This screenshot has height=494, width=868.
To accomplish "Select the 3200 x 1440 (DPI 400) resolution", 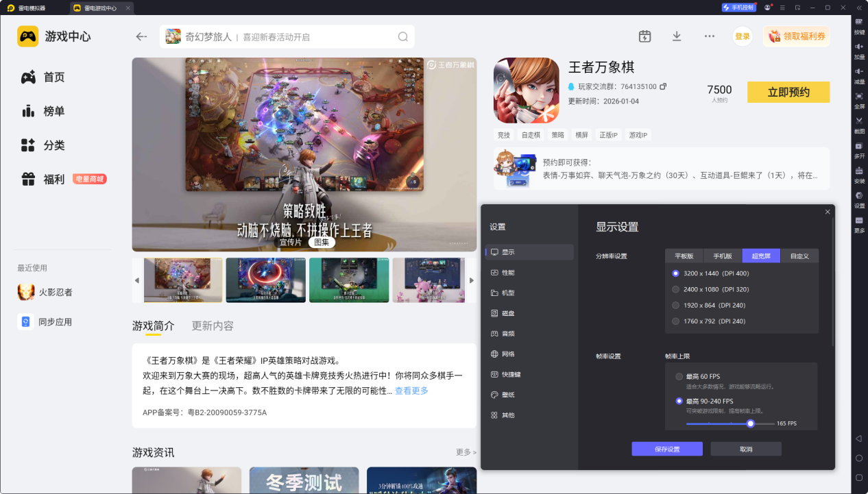I will pos(712,273).
